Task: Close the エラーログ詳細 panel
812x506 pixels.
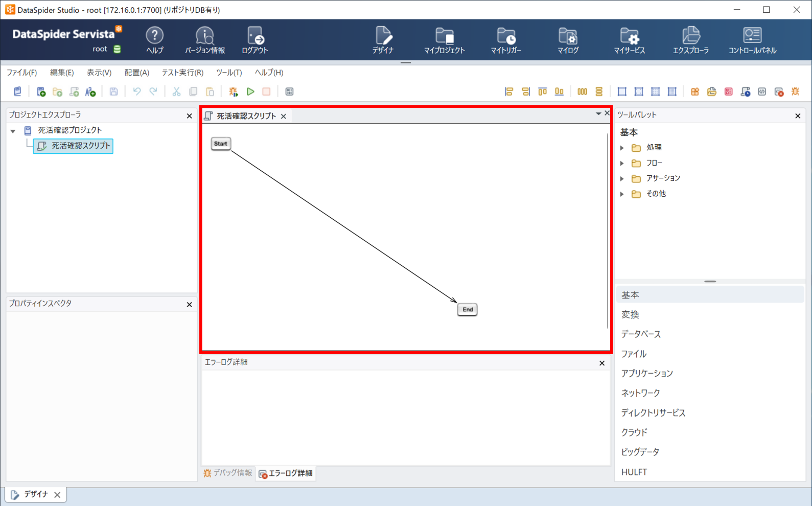Action: tap(602, 363)
